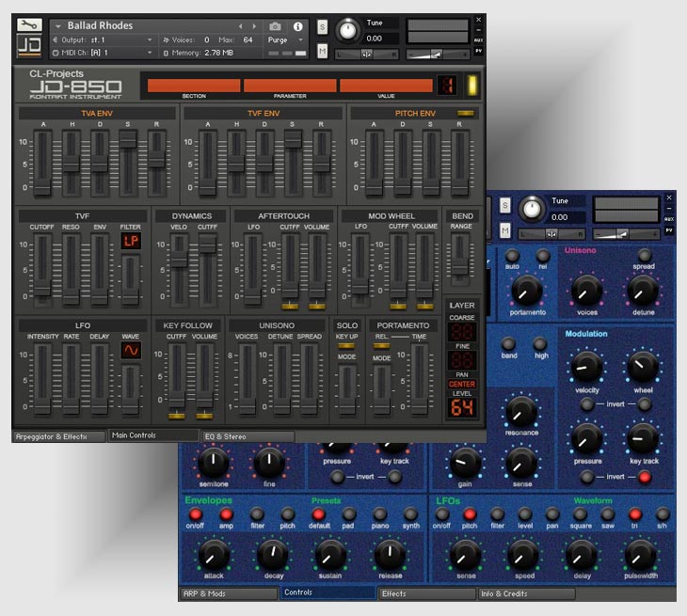Viewport: 687px width, 616px height.
Task: Click the piano preset button
Action: [x=380, y=514]
